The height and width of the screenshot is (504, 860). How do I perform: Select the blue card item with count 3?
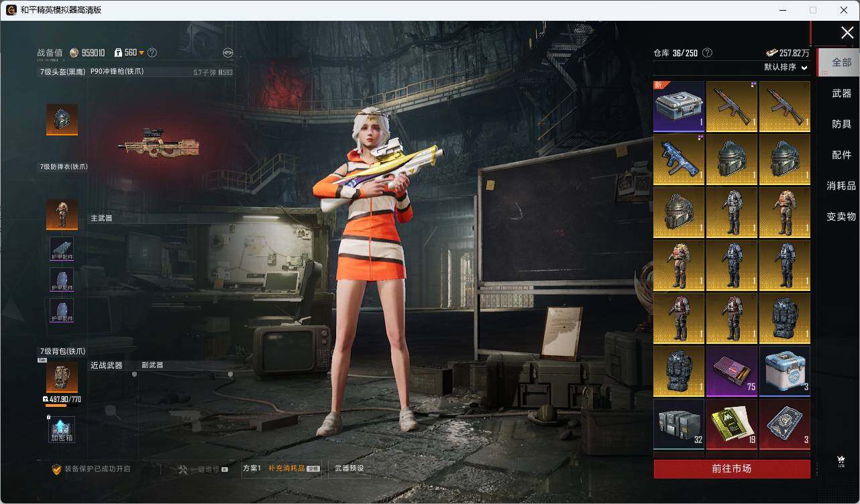(785, 424)
